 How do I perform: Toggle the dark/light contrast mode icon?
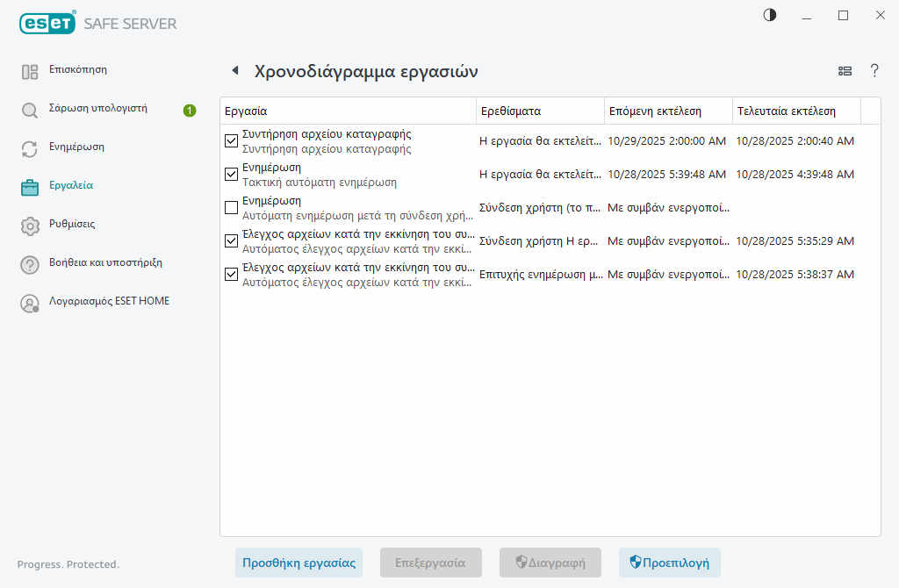tap(770, 15)
